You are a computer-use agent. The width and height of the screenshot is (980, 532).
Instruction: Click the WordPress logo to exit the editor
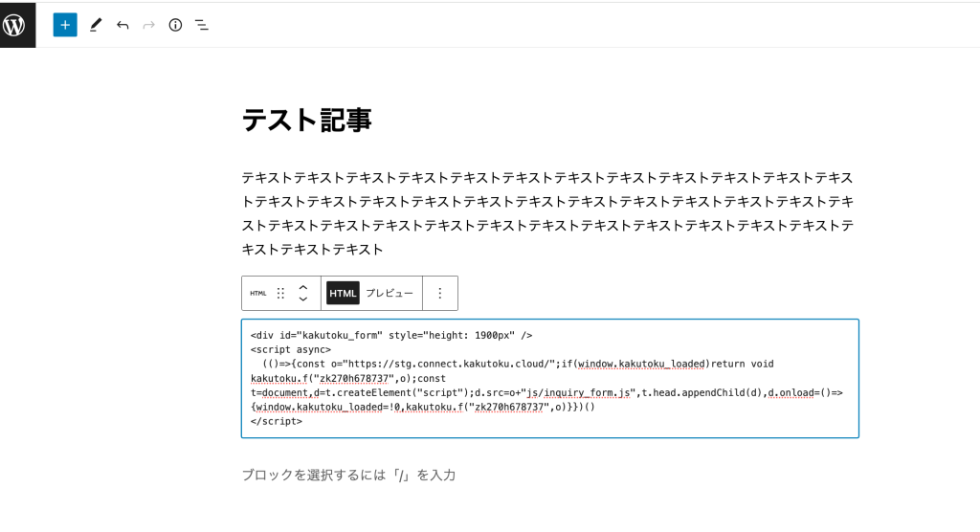[x=17, y=25]
